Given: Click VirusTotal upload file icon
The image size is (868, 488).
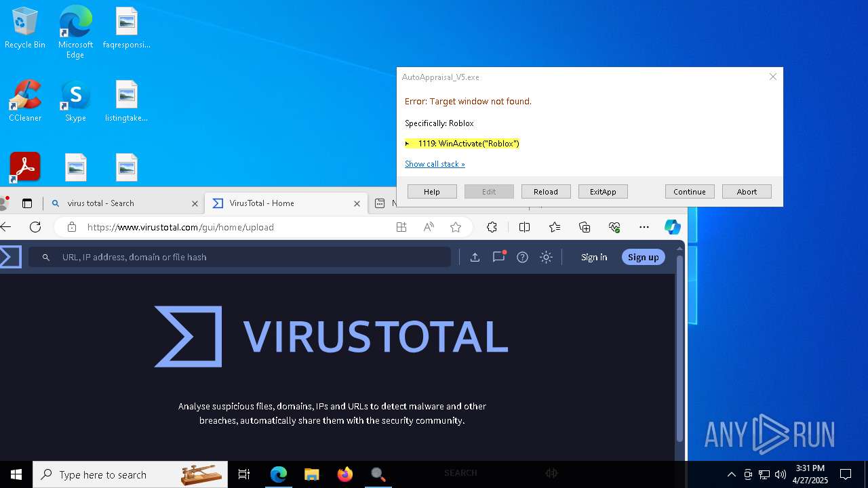Looking at the screenshot, I should [475, 257].
